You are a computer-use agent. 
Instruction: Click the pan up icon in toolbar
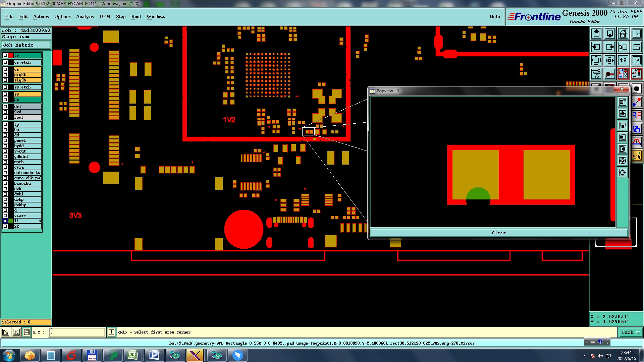596,34
